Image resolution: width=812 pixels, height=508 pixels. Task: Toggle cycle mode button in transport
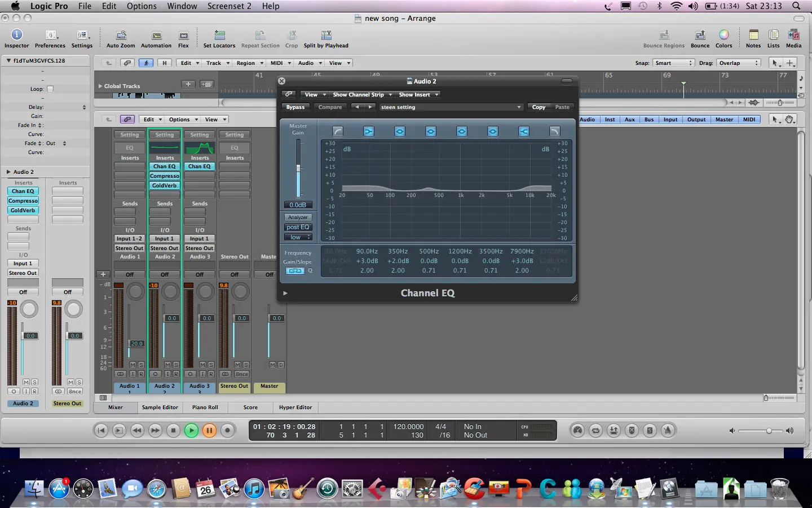pos(595,431)
